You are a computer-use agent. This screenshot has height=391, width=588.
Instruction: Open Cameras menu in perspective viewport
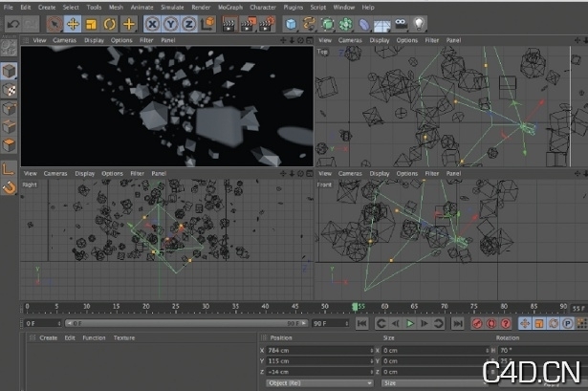(x=64, y=40)
